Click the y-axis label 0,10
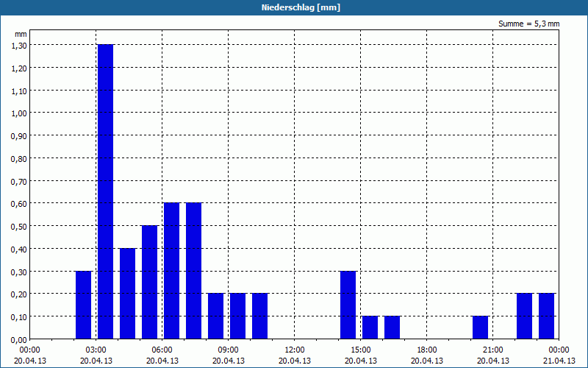The image size is (588, 368). click(19, 317)
